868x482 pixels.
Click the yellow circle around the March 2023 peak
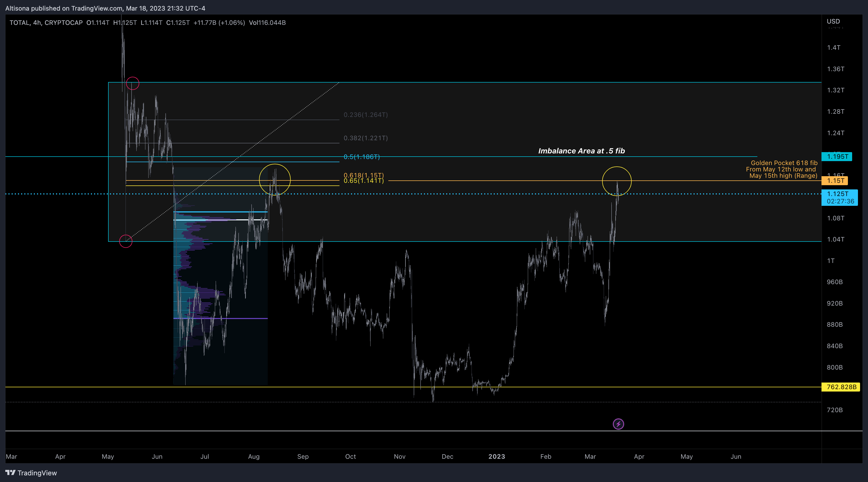pyautogui.click(x=617, y=181)
